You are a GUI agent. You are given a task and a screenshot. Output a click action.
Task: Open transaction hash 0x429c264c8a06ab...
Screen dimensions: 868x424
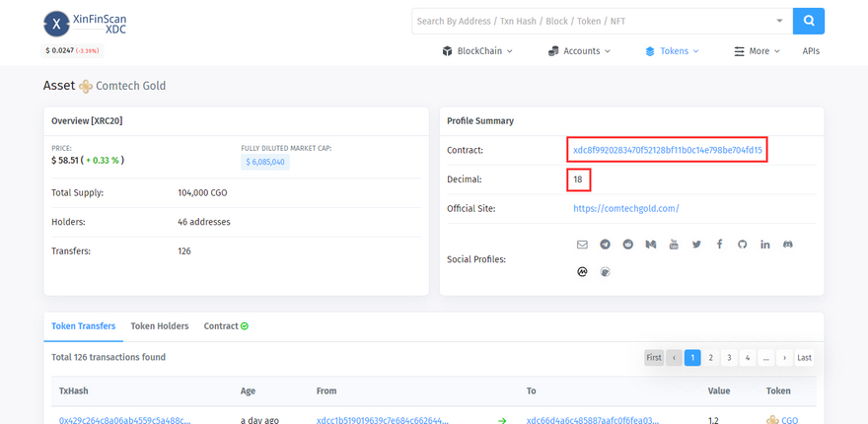pyautogui.click(x=124, y=420)
